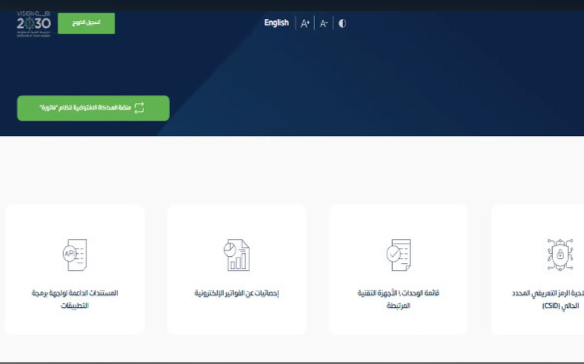The height and width of the screenshot is (364, 584).
Task: Click the checklist units/devices icon
Action: (399, 255)
